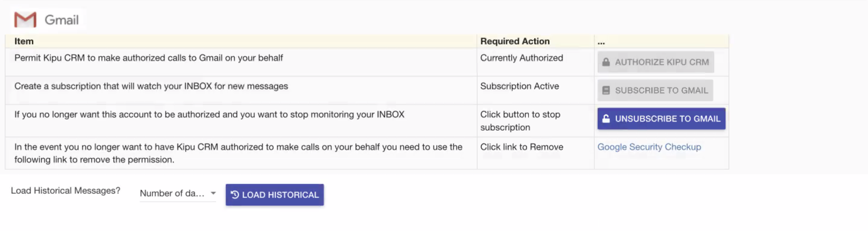This screenshot has height=231, width=868.
Task: Click the history clock icon on Load Historical
Action: tap(235, 195)
